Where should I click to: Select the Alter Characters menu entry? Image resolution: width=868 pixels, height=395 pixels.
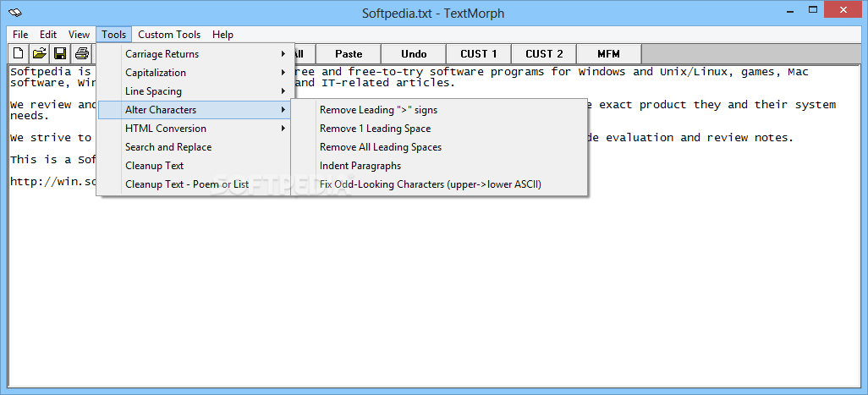193,110
